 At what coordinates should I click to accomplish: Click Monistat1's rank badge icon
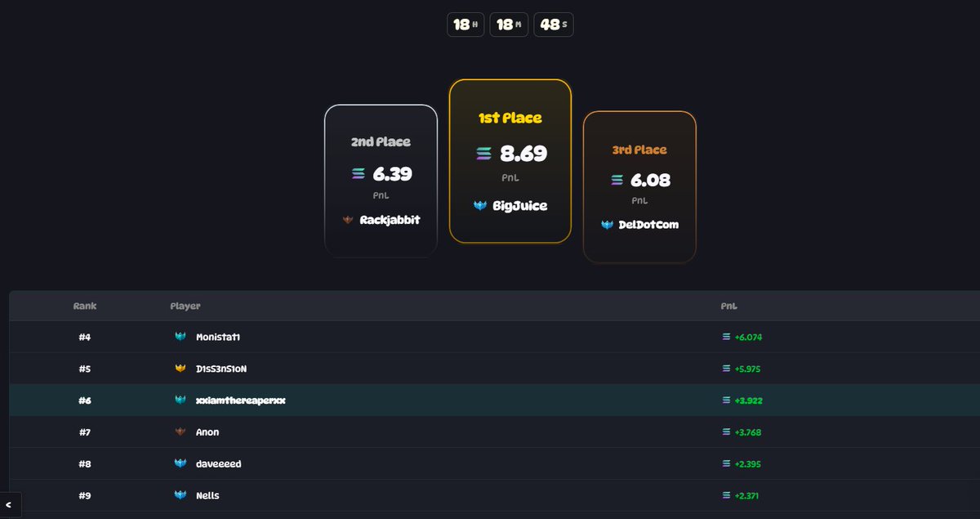point(180,337)
